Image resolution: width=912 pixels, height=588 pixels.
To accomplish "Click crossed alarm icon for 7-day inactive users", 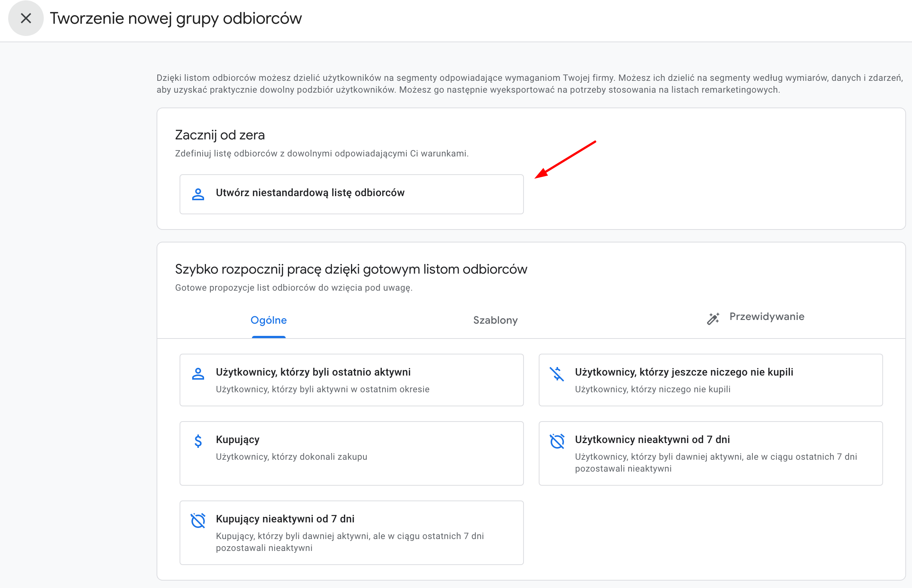I will pyautogui.click(x=557, y=442).
